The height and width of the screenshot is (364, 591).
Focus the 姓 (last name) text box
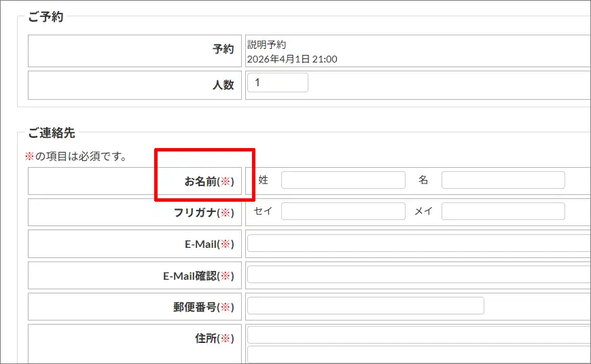pos(343,180)
